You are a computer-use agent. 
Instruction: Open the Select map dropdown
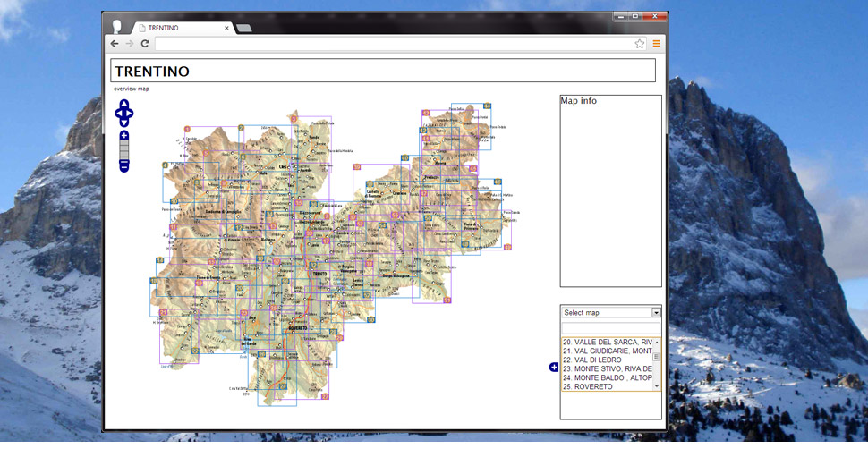(610, 313)
